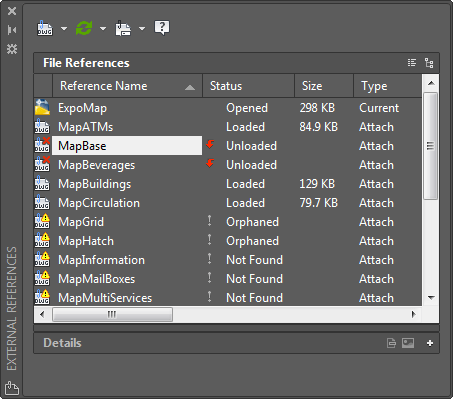Click the Attach DWG icon
The width and height of the screenshot is (453, 399).
[x=45, y=28]
